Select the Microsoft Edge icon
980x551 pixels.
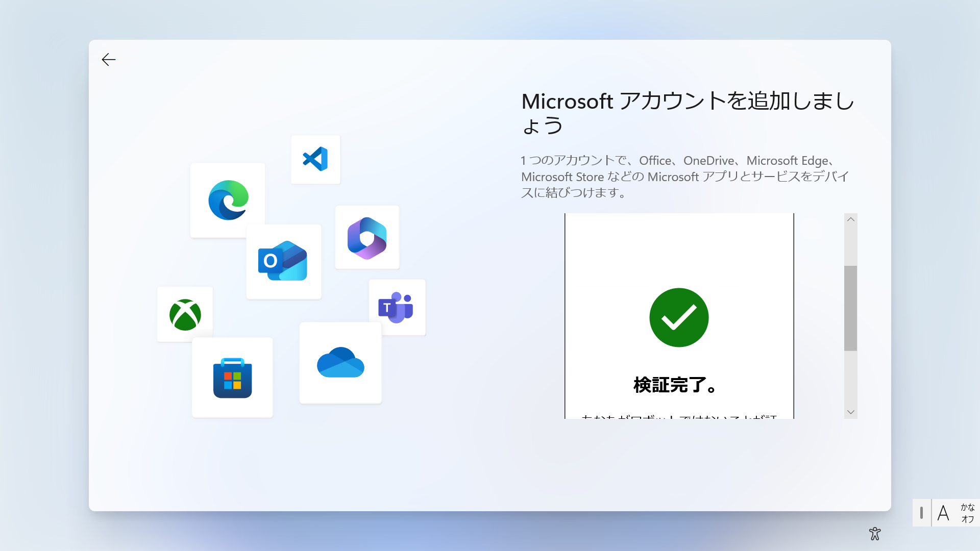(228, 200)
